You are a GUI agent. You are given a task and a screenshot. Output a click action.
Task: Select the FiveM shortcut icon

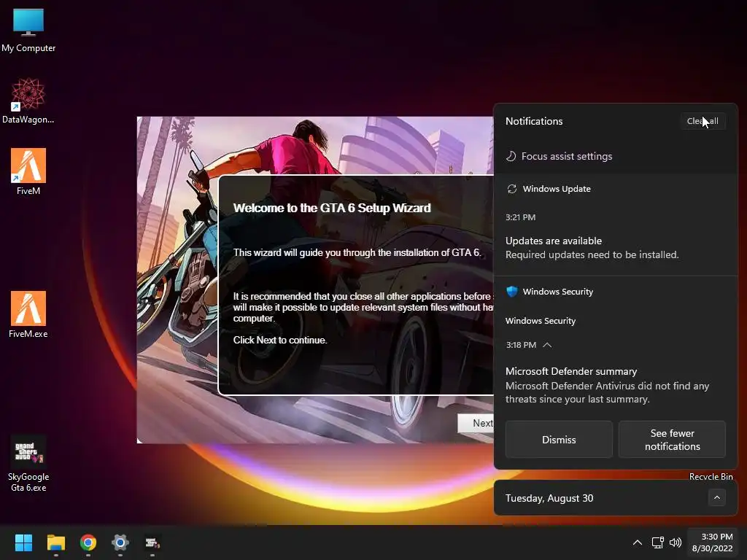(x=28, y=171)
